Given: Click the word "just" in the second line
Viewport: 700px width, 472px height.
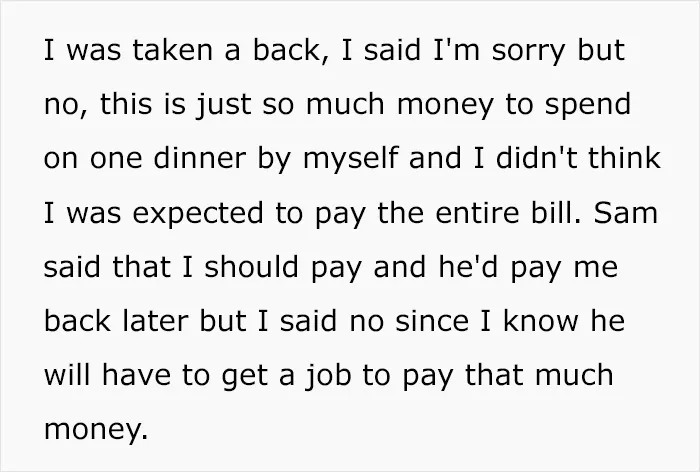Looking at the screenshot, I should click(x=222, y=105).
